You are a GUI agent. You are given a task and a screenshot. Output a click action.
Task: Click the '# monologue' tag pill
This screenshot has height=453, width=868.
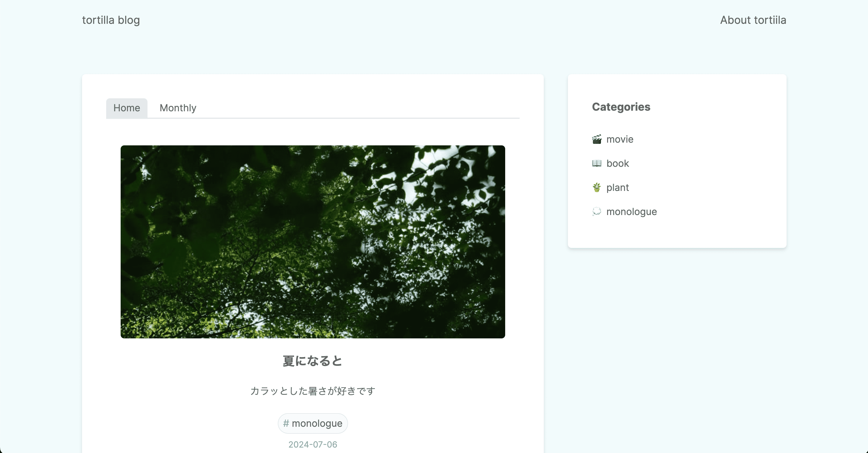click(312, 423)
